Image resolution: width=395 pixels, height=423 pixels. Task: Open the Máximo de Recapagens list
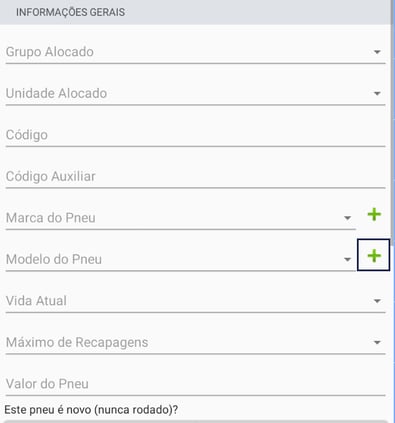click(x=195, y=343)
